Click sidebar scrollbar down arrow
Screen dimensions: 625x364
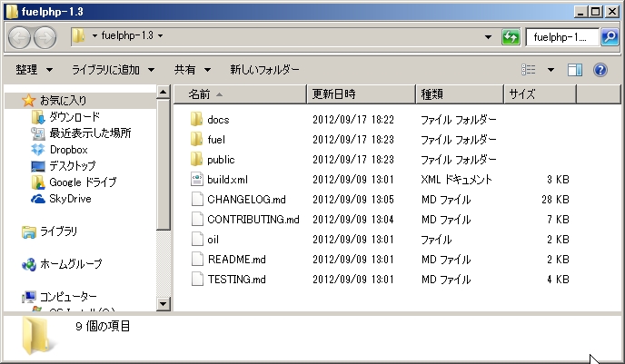tap(163, 304)
